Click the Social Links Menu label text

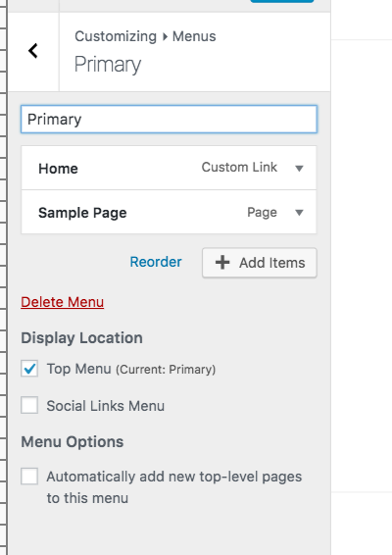[106, 406]
